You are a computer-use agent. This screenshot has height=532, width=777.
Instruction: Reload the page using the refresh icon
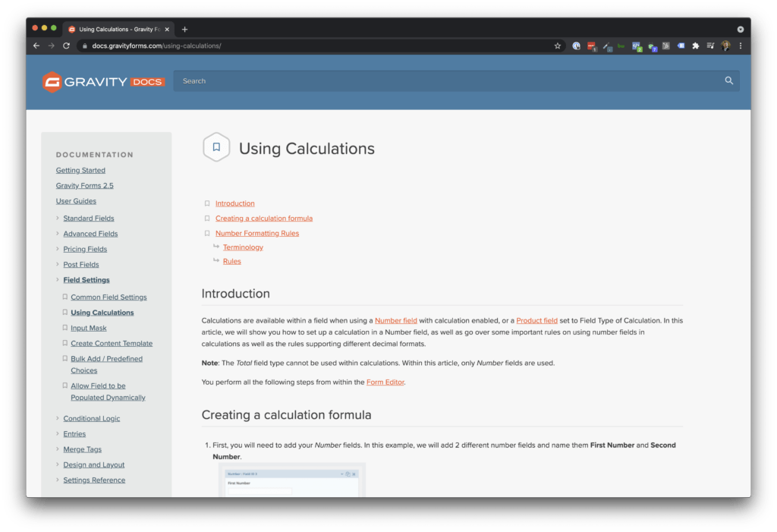(67, 46)
